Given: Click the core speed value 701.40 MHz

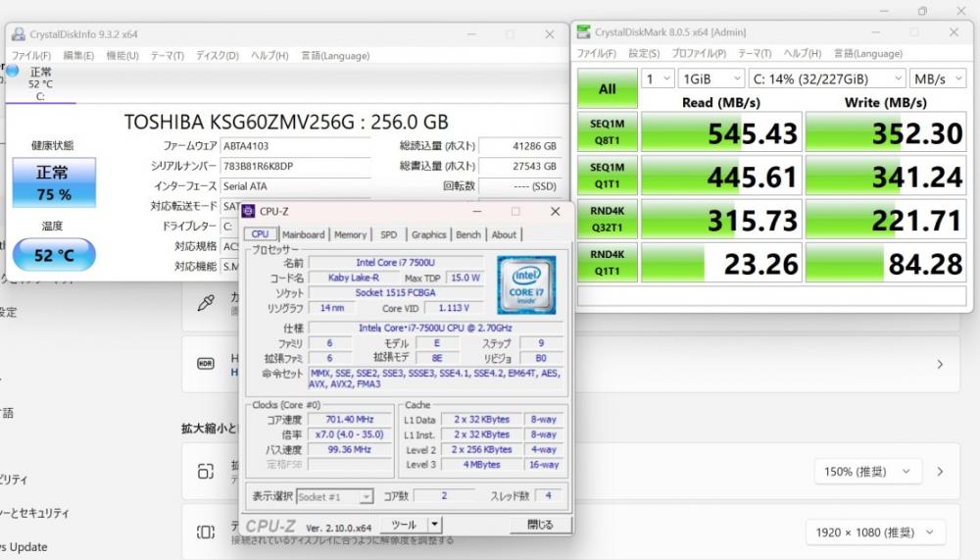Looking at the screenshot, I should 350,420.
